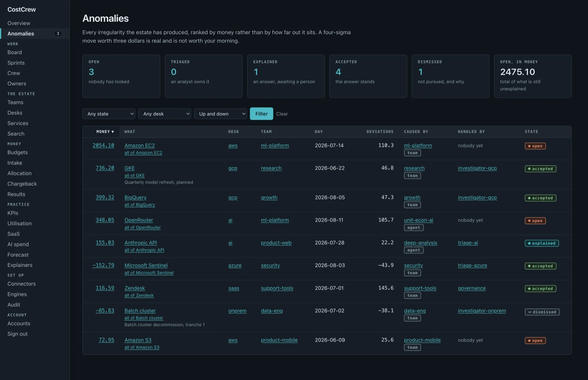Click the open badge on Amazon EC2 row
Image resolution: width=588 pixels, height=380 pixels.
pos(535,146)
